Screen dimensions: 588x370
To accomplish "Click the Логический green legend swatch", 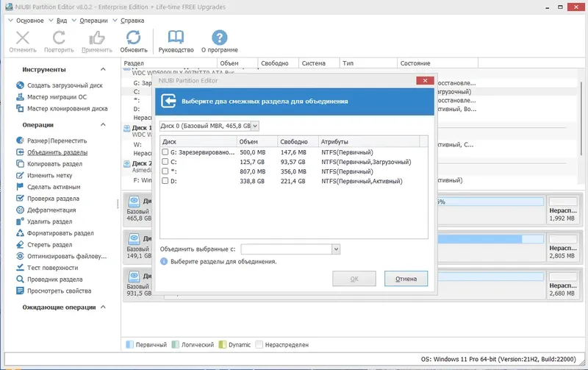I will [175, 344].
